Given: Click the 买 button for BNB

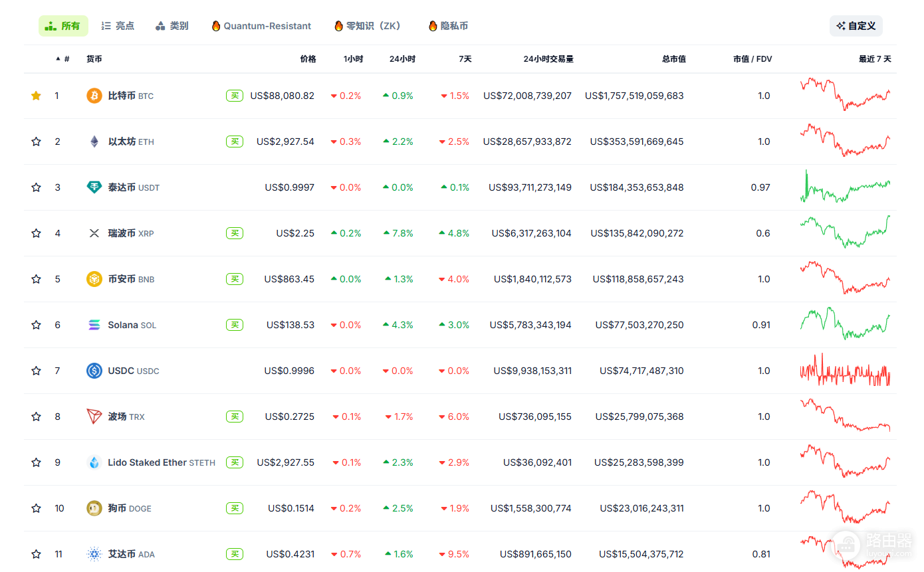Looking at the screenshot, I should click(235, 279).
